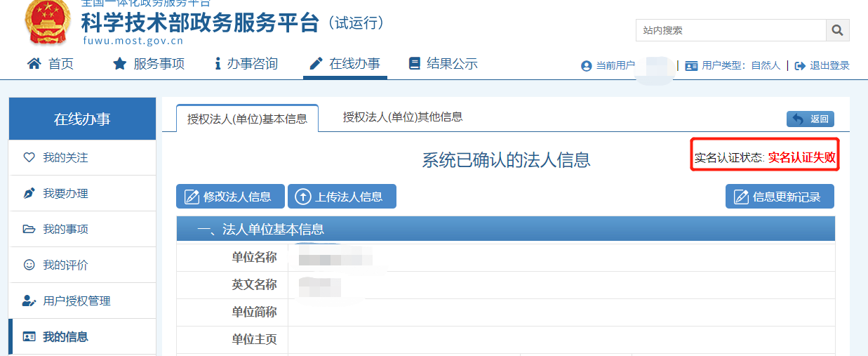Open 用户授权管理 in the sidebar

pyautogui.click(x=76, y=301)
